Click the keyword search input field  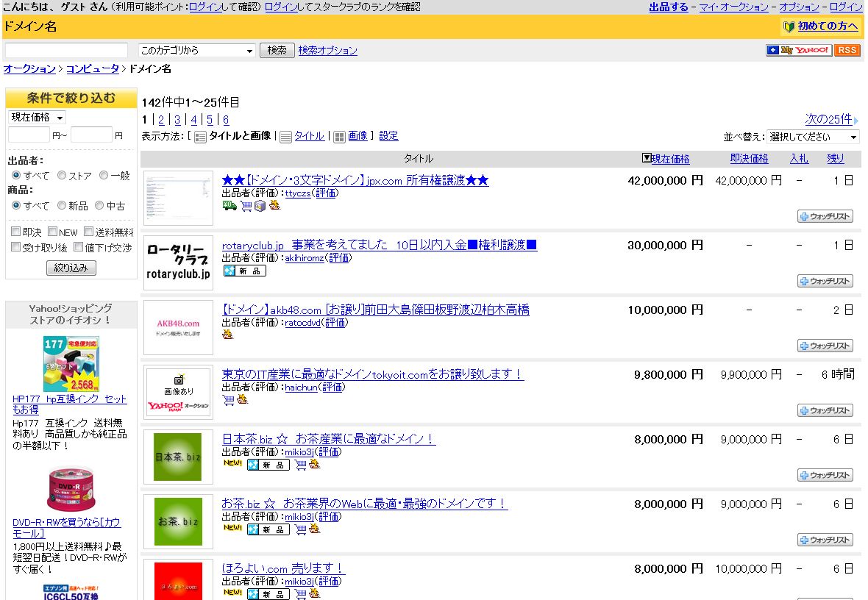pos(66,51)
